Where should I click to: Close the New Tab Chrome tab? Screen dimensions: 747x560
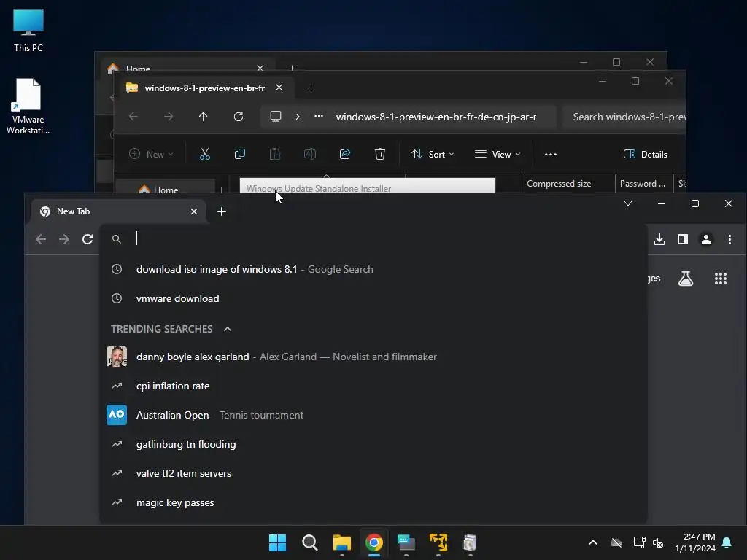[x=194, y=211]
